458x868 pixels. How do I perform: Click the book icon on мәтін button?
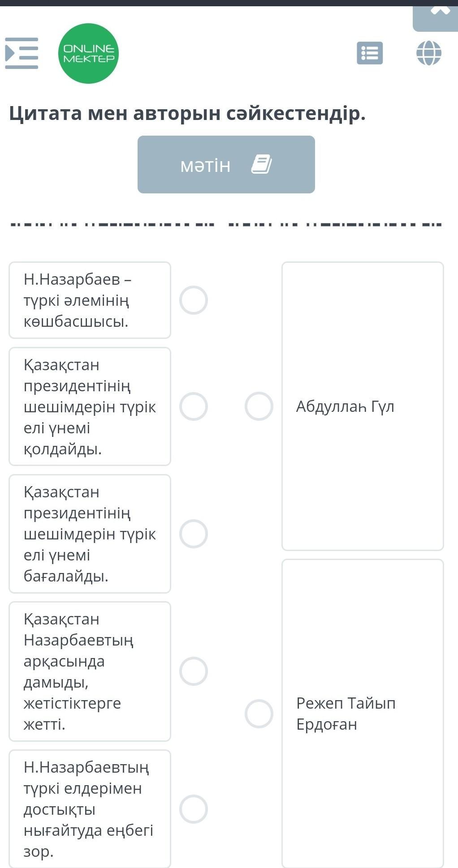pos(262,164)
